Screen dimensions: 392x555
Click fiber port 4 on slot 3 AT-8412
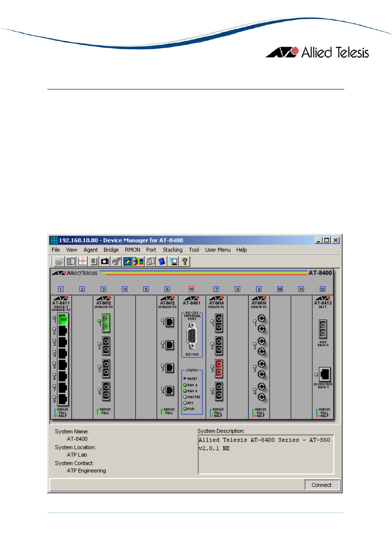click(106, 391)
